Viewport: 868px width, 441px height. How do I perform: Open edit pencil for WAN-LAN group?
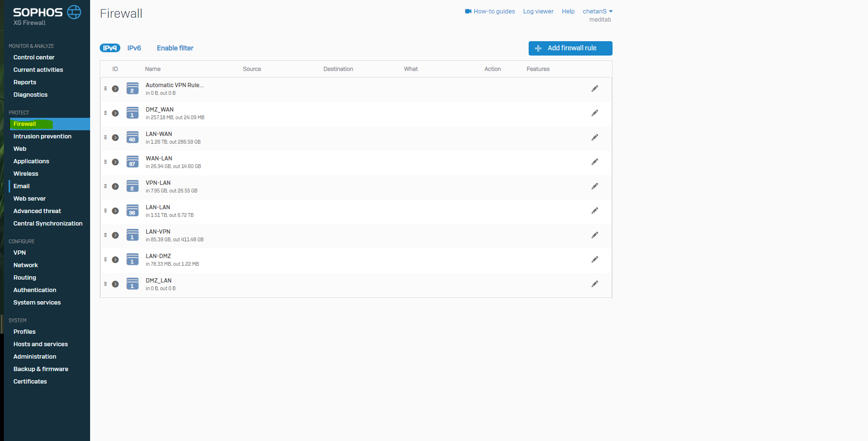click(x=595, y=162)
